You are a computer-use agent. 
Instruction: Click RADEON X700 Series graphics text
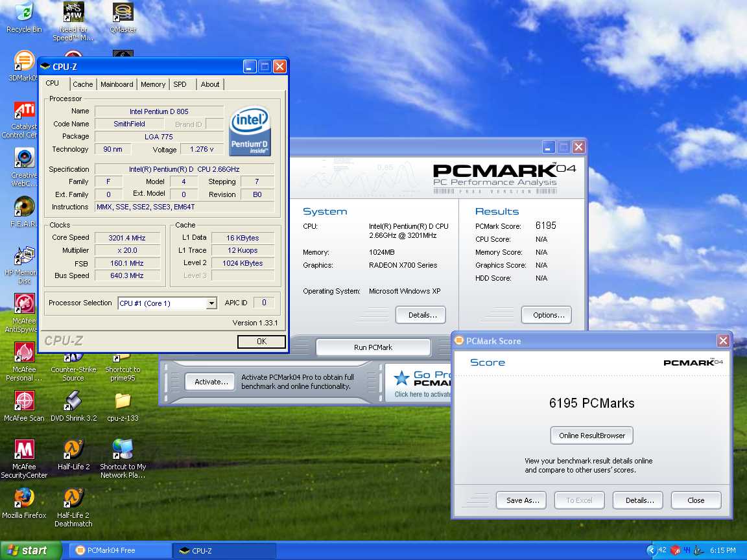coord(403,265)
